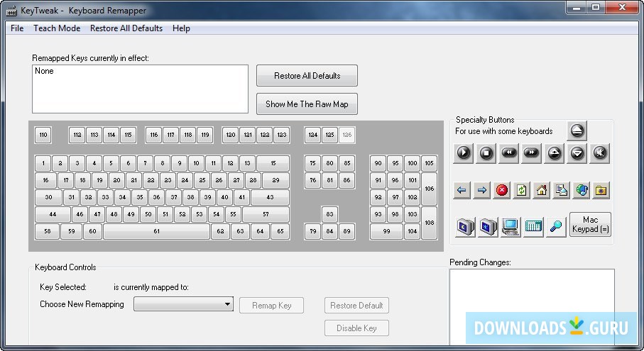The height and width of the screenshot is (351, 644).
Task: Select keypad key 104
Action: point(413,231)
